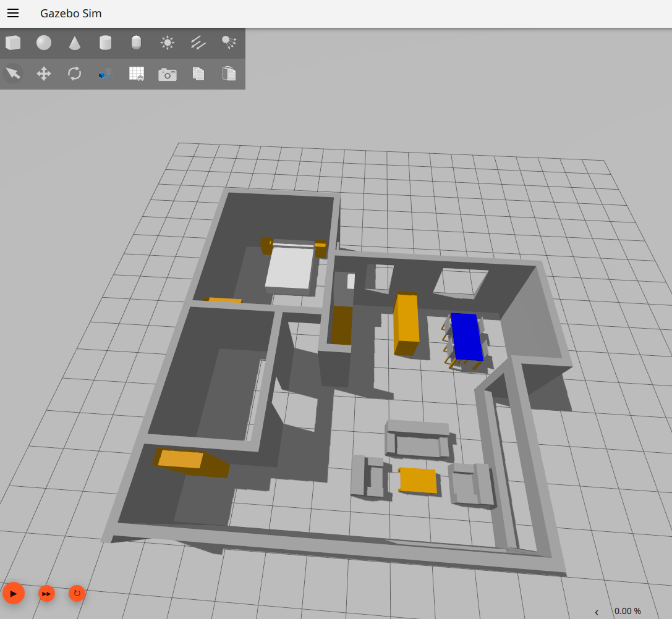Take a screenshot with camera icon
672x619 pixels.
(x=167, y=74)
